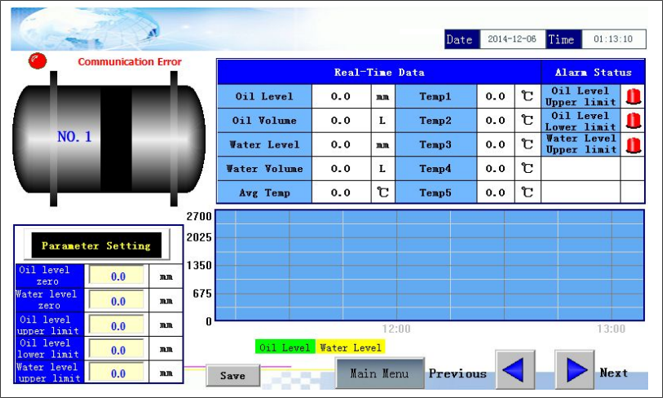Image resolution: width=663 pixels, height=398 pixels.
Task: Click the 12:00 chart time marker
Action: tap(396, 329)
